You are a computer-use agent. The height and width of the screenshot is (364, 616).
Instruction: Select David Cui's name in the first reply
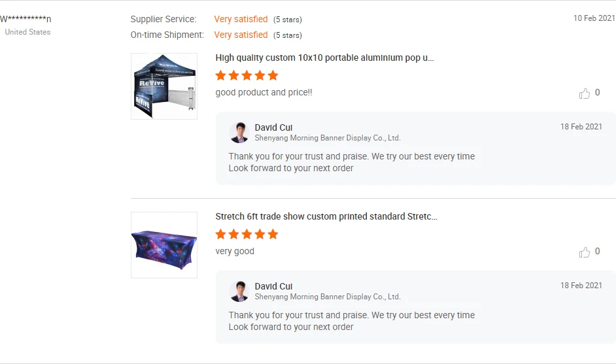click(x=273, y=127)
